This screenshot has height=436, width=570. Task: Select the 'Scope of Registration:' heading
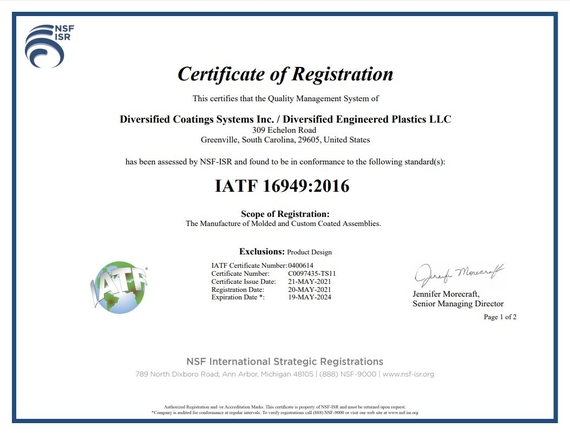click(285, 214)
